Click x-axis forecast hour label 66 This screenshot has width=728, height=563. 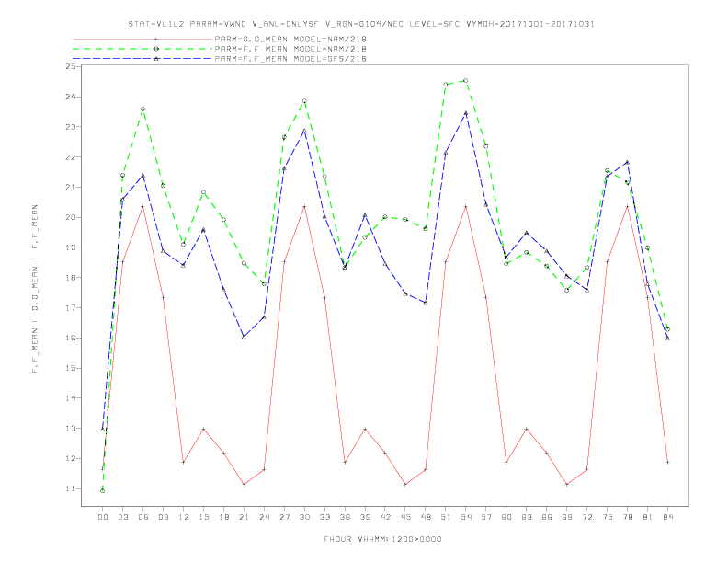click(547, 517)
